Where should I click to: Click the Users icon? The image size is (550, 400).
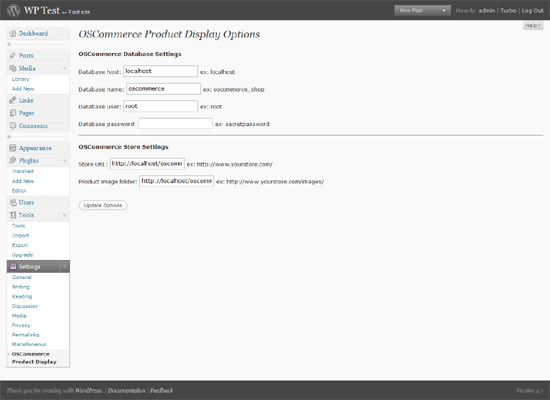tap(13, 202)
